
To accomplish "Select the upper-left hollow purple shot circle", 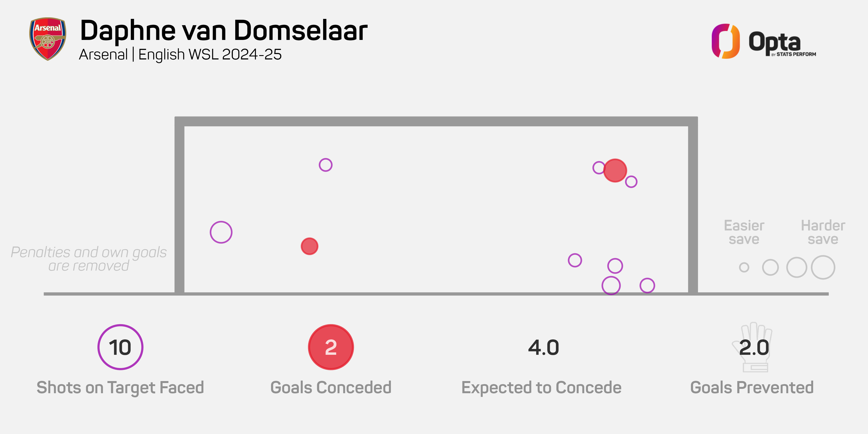I will click(325, 165).
